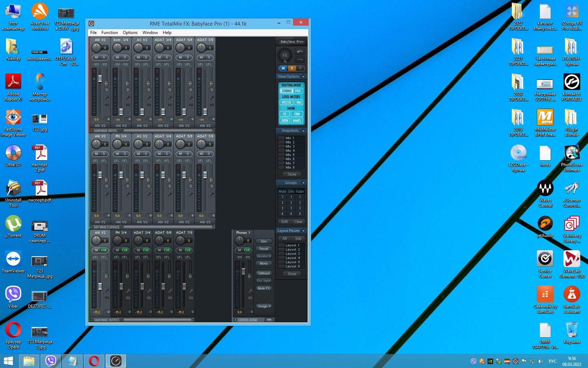This screenshot has width=588, height=368.
Task: Click the undo arrow in TotalMix
Action: pos(300,52)
